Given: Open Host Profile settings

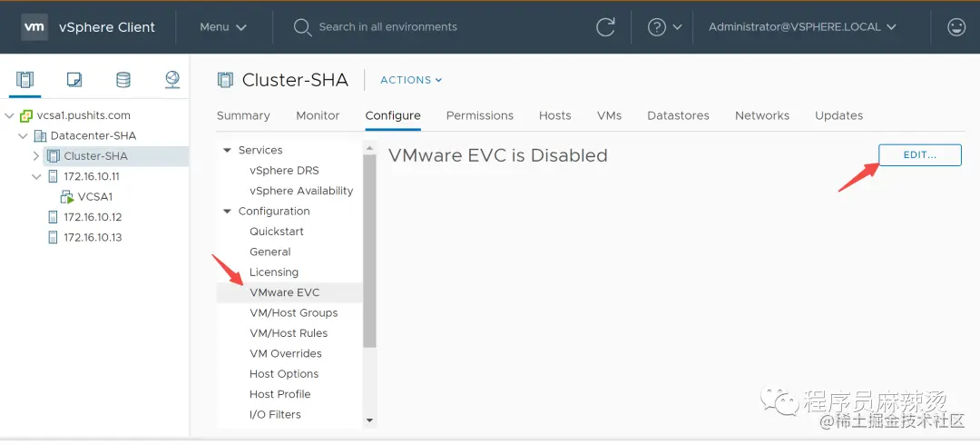Looking at the screenshot, I should 280,394.
